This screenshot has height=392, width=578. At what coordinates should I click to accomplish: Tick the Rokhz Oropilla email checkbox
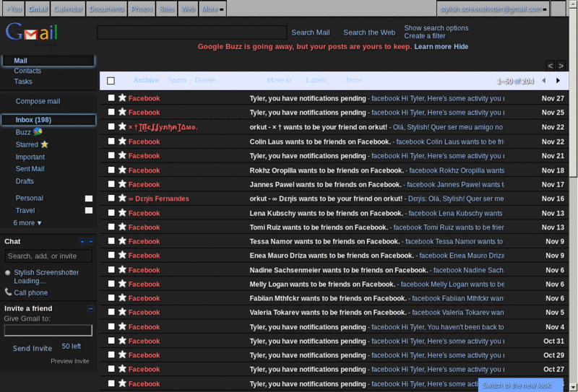111,170
